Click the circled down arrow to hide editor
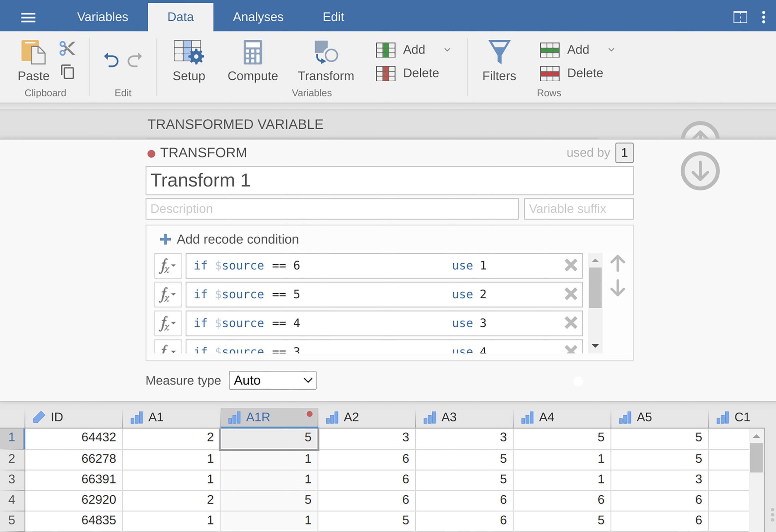Image resolution: width=776 pixels, height=532 pixels. point(700,171)
